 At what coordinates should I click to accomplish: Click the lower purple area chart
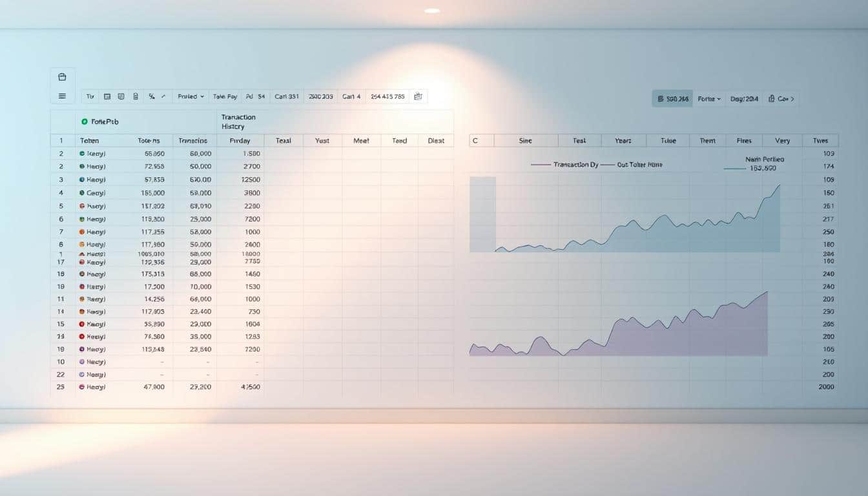[x=619, y=329]
